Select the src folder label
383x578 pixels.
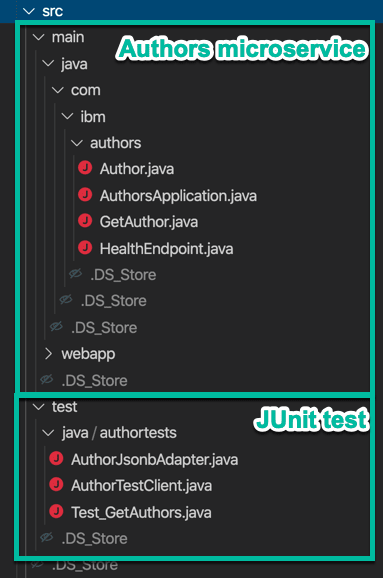(52, 11)
